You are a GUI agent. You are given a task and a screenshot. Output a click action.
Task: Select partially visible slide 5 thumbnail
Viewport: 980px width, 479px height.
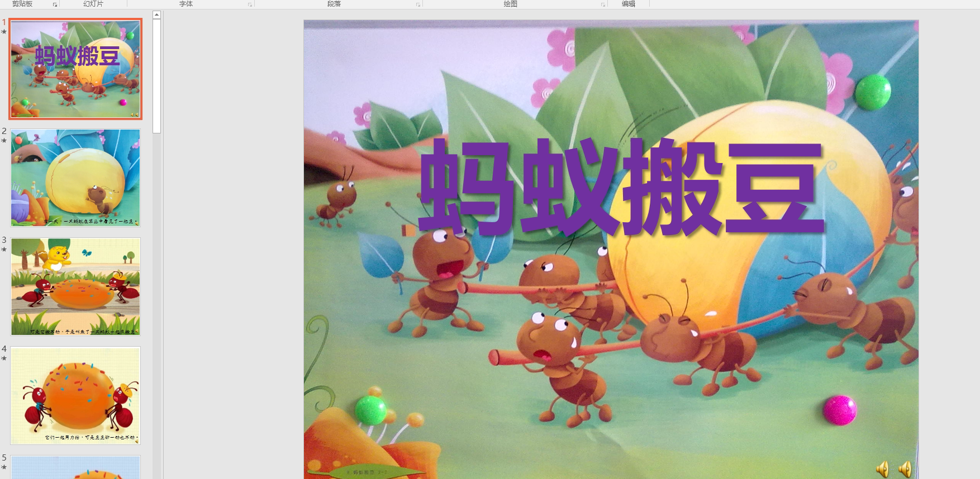pos(75,467)
